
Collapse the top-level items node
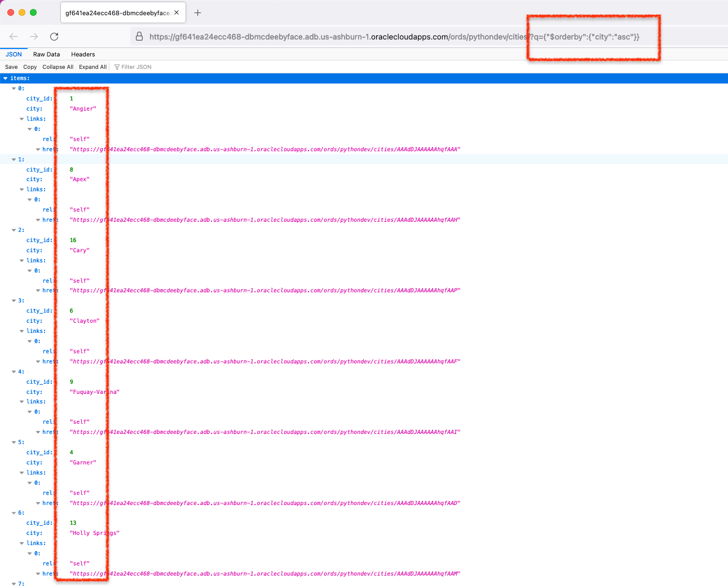pyautogui.click(x=5, y=78)
